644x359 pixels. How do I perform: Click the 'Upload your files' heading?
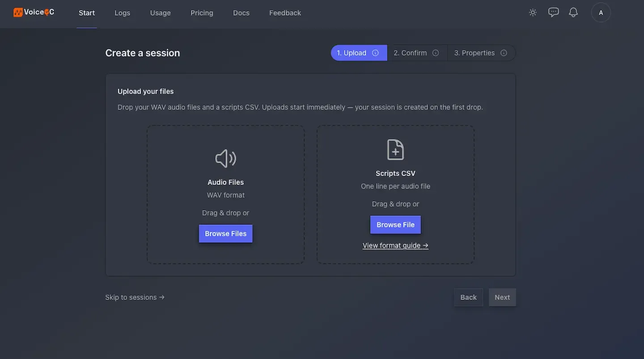coord(146,91)
